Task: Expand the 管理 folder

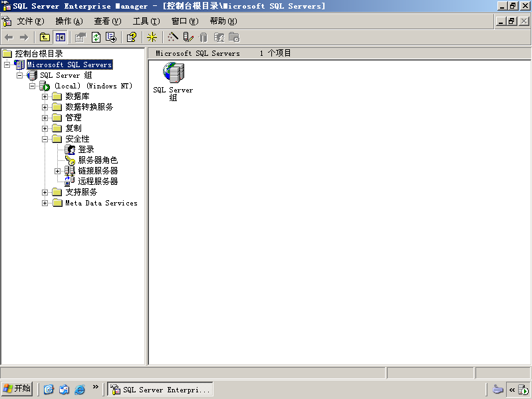Action: click(45, 118)
